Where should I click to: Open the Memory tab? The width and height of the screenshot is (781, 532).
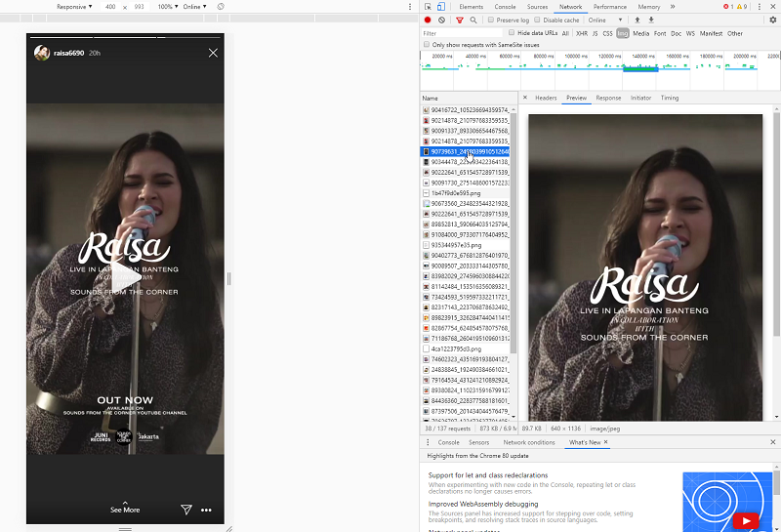click(648, 7)
